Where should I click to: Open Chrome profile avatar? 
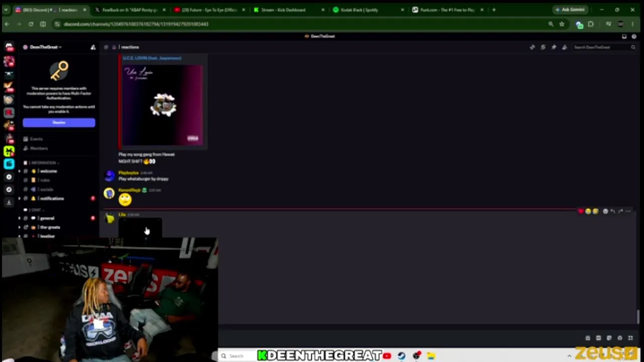(620, 24)
